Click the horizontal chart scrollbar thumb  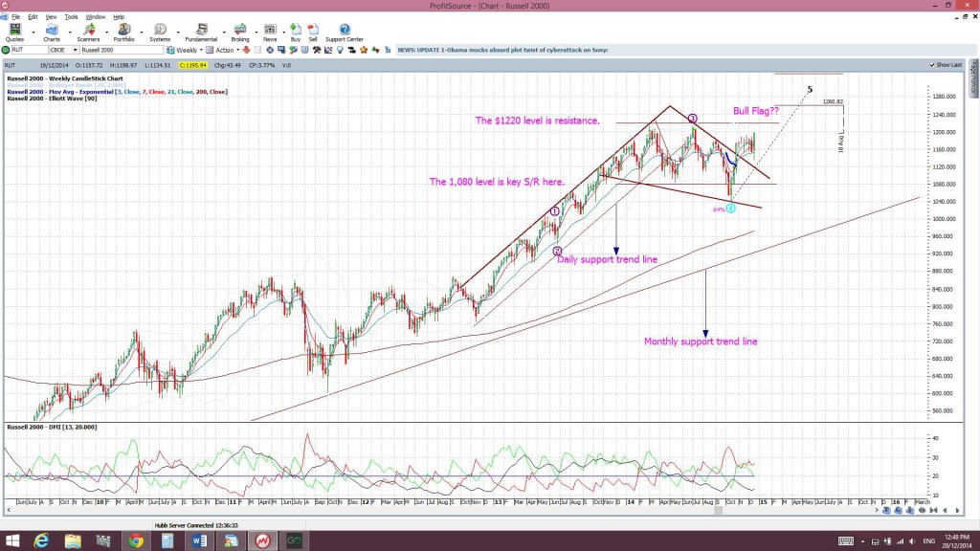(719, 511)
